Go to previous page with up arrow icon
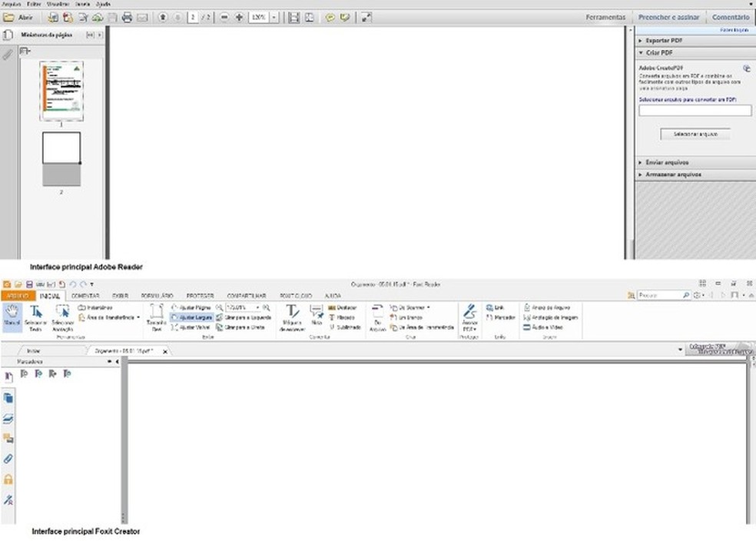Viewport: 756px width, 544px height. pos(163,18)
